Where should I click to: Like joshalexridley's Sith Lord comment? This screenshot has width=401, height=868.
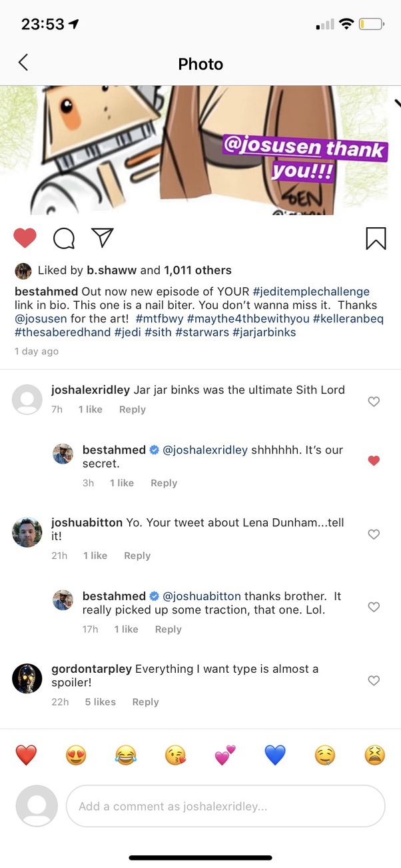click(x=374, y=401)
